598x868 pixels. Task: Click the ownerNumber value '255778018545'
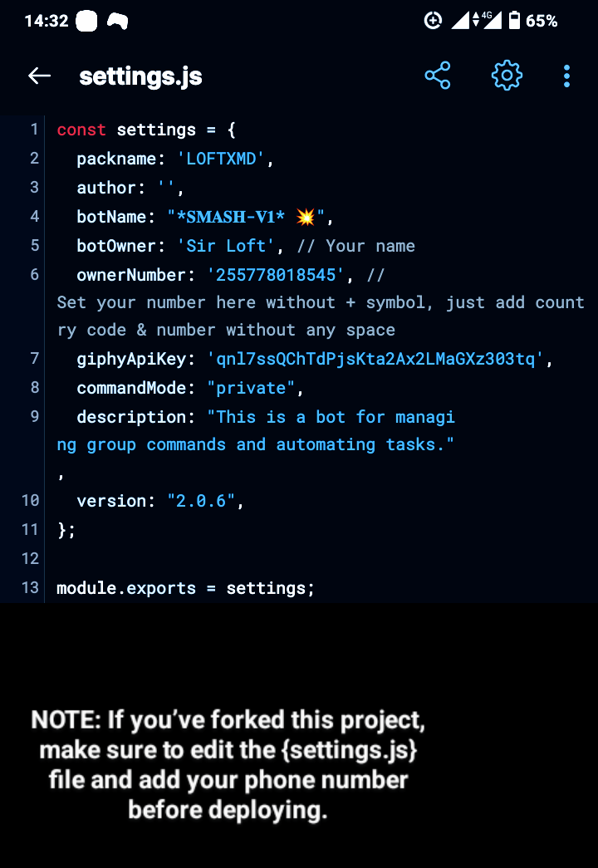coord(276,275)
